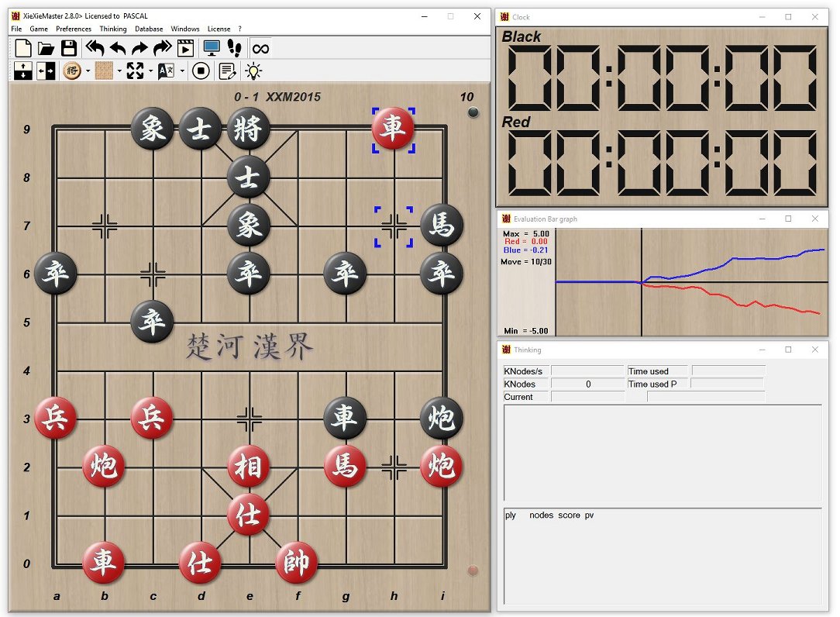Viewport: 840px width, 617px height.
Task: Mirror the board with the left-right arrows icon
Action: tap(46, 71)
